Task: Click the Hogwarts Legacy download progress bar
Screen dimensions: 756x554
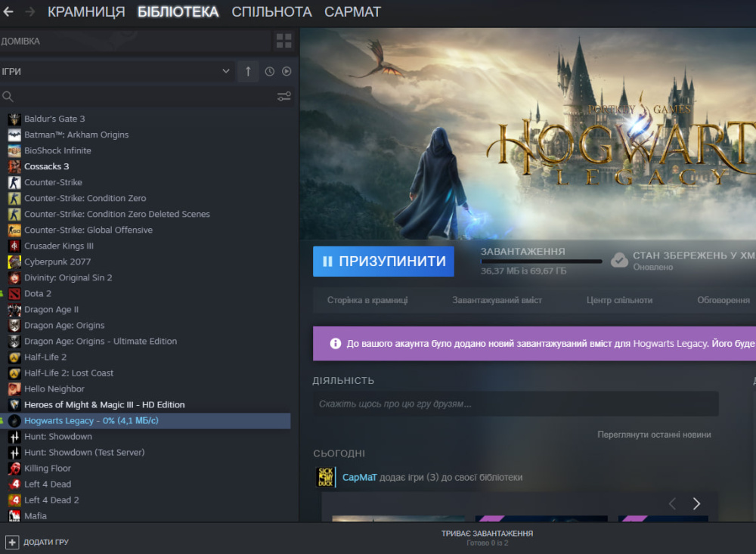Action: [541, 262]
